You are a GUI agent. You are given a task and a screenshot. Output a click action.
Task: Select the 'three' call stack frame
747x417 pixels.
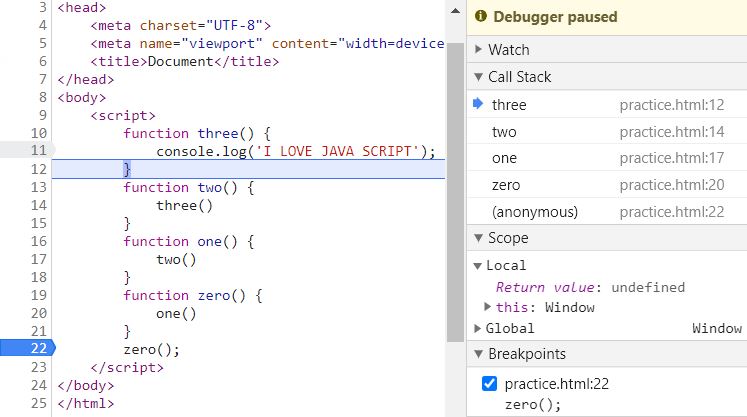point(509,105)
